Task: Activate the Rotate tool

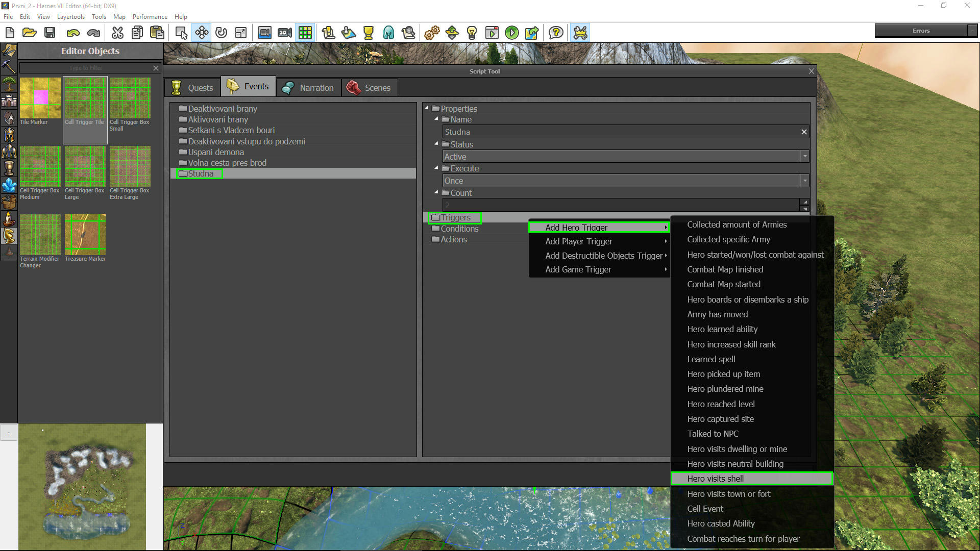Action: pos(221,33)
